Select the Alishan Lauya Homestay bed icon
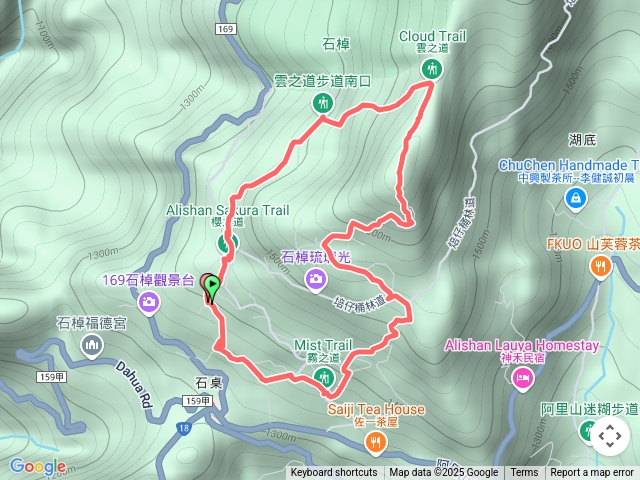640x480 pixels. pyautogui.click(x=523, y=378)
